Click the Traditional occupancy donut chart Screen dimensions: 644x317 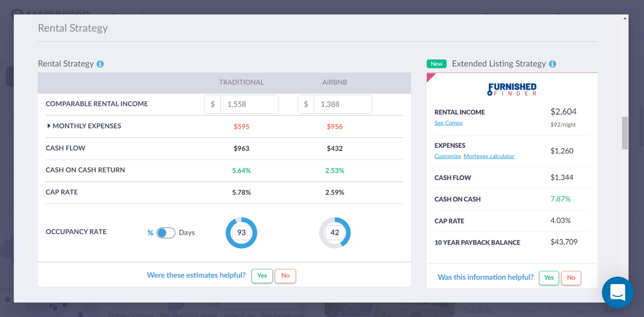tap(241, 233)
